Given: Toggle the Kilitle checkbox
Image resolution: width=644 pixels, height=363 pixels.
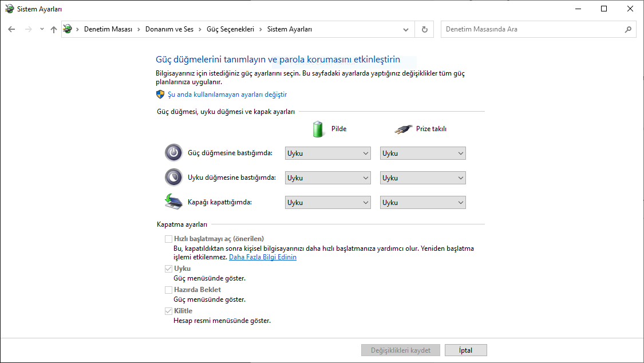Looking at the screenshot, I should 168,311.
